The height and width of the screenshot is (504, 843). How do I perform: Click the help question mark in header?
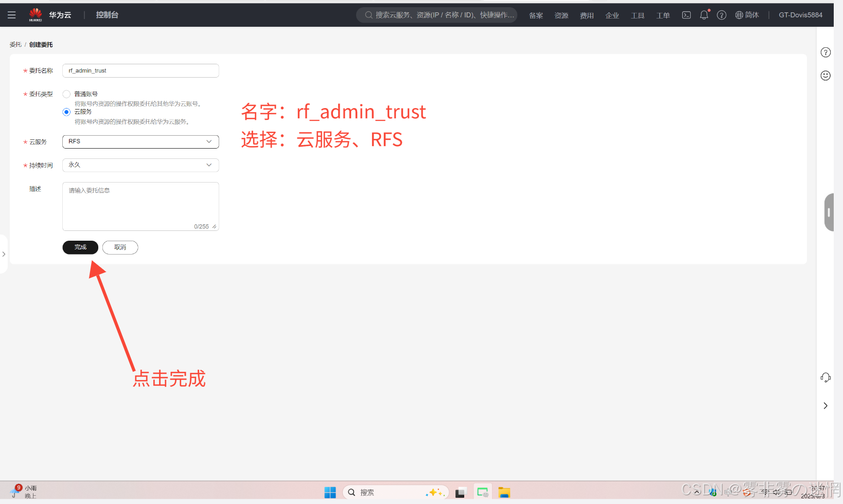[722, 15]
